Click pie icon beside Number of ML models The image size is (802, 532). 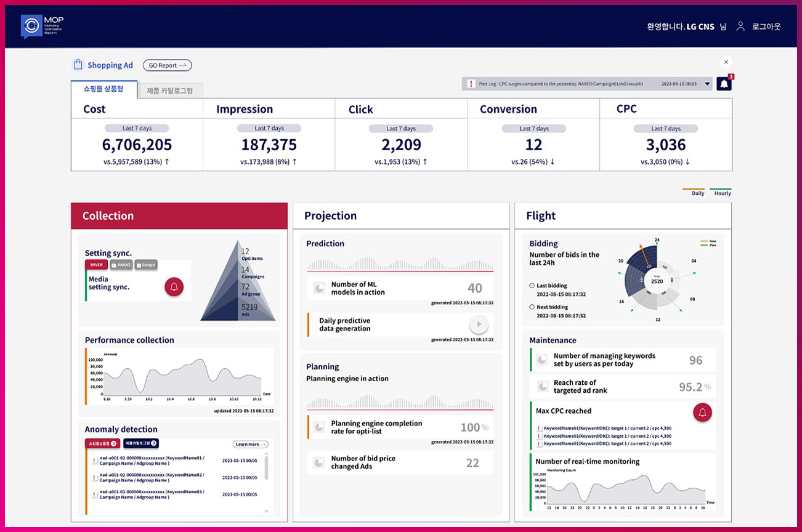pos(319,288)
